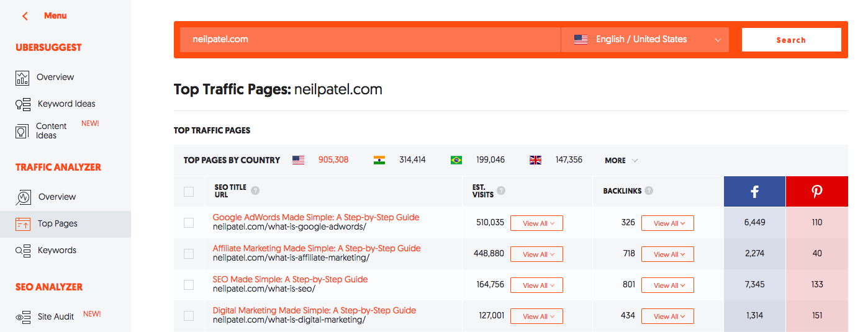Click the Keyword Ideas lightbulb icon
Viewport: 868px width, 332px height.
[x=23, y=104]
